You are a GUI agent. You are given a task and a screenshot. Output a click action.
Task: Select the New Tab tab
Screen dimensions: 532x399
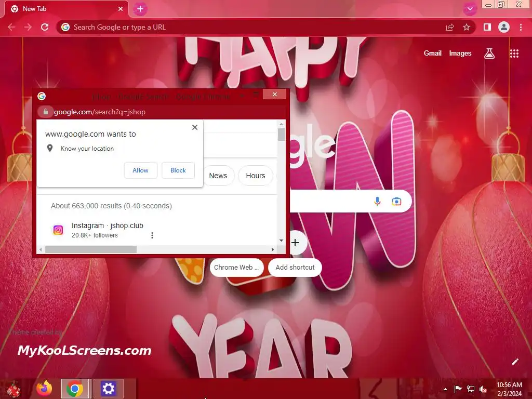66,9
